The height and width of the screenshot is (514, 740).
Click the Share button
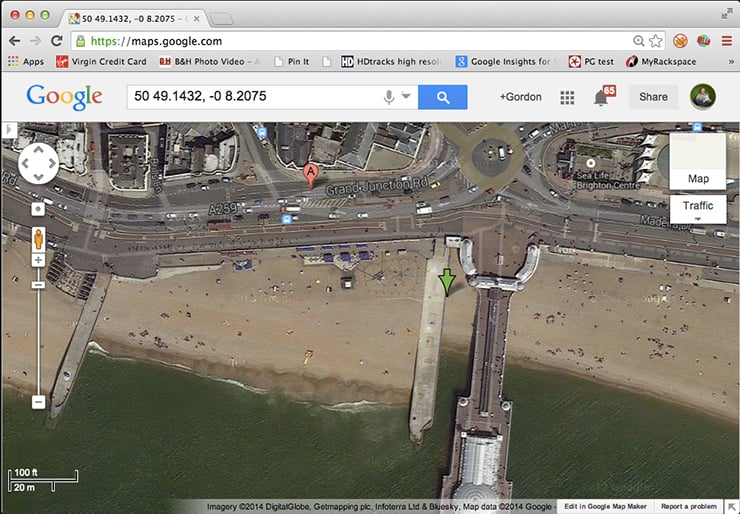[x=653, y=97]
